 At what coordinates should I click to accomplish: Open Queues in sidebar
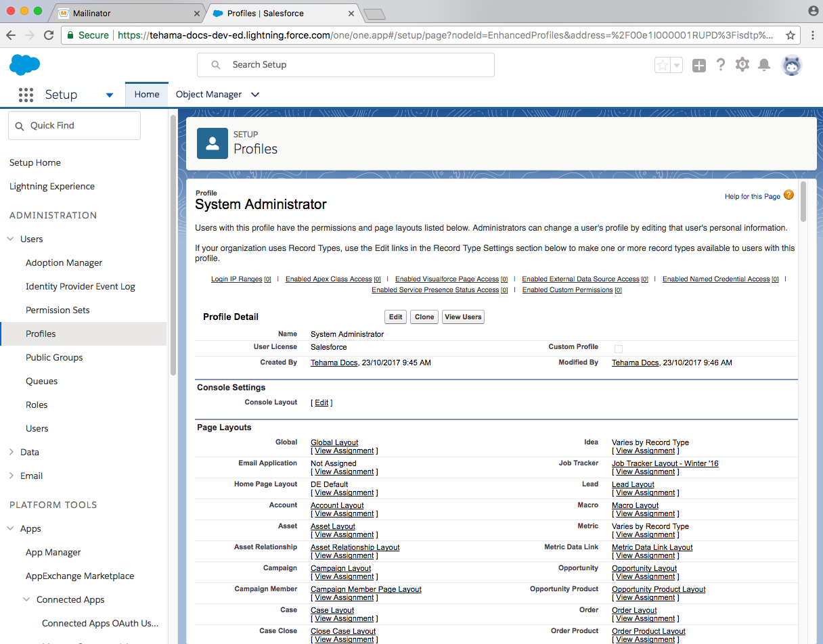pyautogui.click(x=41, y=381)
